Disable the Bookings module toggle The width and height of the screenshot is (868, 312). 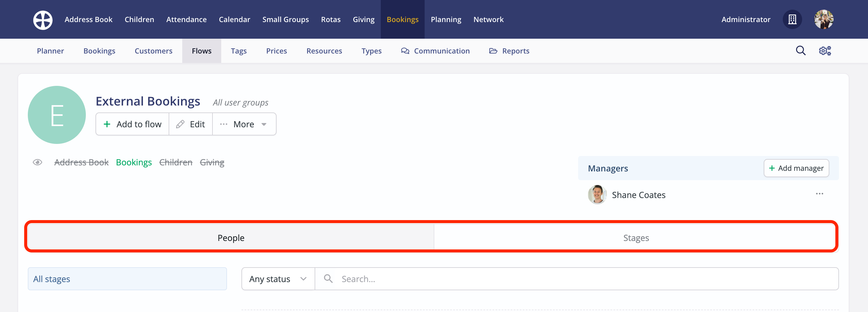pos(134,162)
